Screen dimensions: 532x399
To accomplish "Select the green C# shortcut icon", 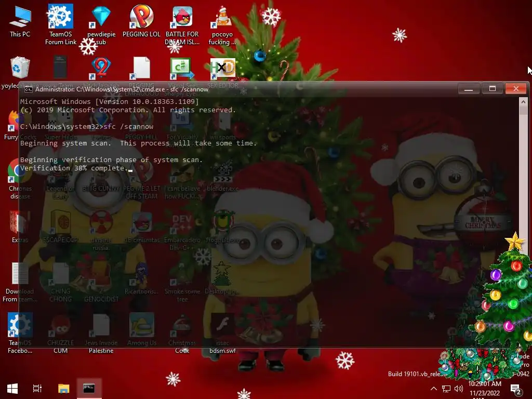I will coord(182,68).
